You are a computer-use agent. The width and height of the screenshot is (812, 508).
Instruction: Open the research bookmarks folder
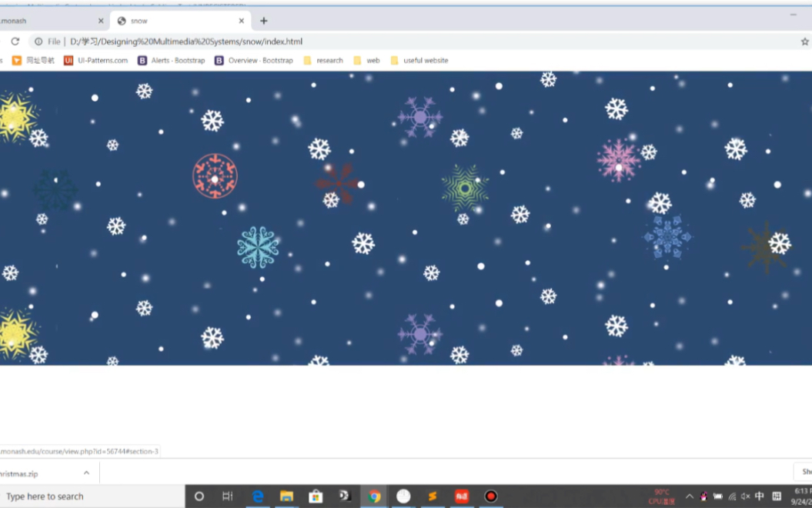323,60
